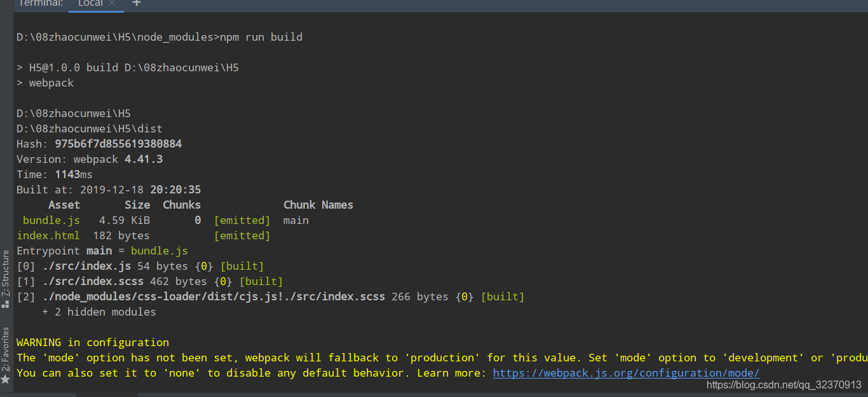Click the "'mode' option has not been set" warning
868x397 pixels.
pyautogui.click(x=442, y=358)
